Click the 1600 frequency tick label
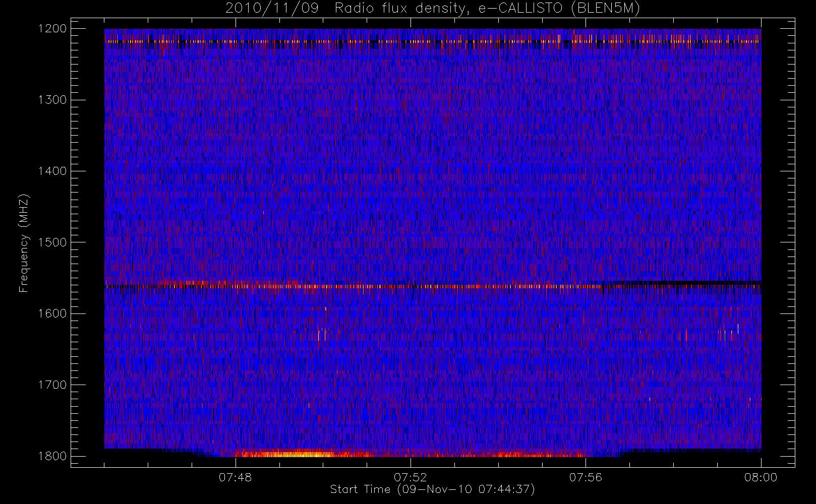This screenshot has height=504, width=816. [x=52, y=313]
